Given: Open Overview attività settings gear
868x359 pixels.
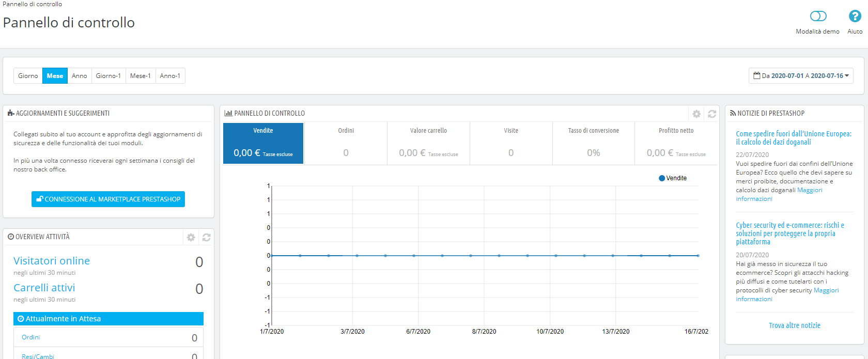Looking at the screenshot, I should tap(191, 237).
